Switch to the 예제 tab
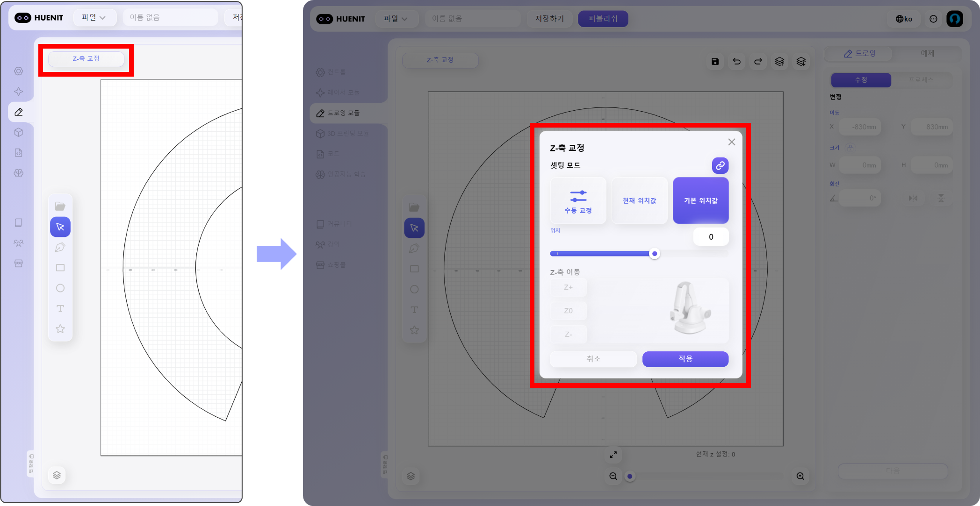980x506 pixels. click(927, 53)
